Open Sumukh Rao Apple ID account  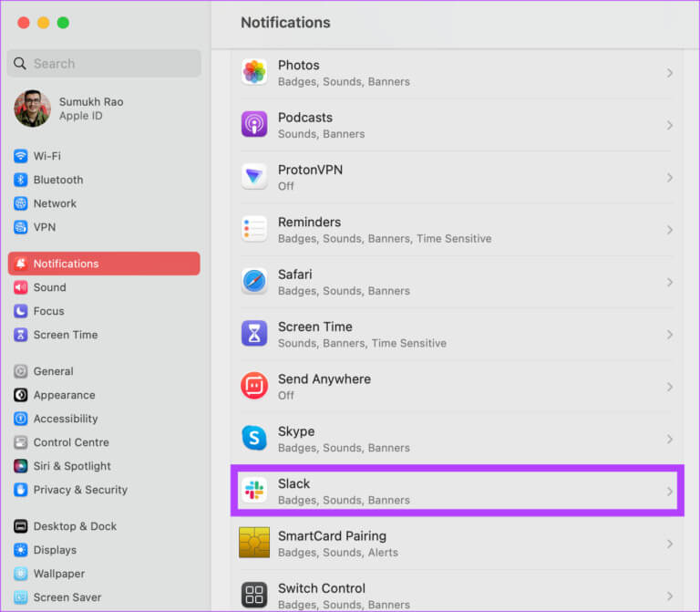point(104,109)
